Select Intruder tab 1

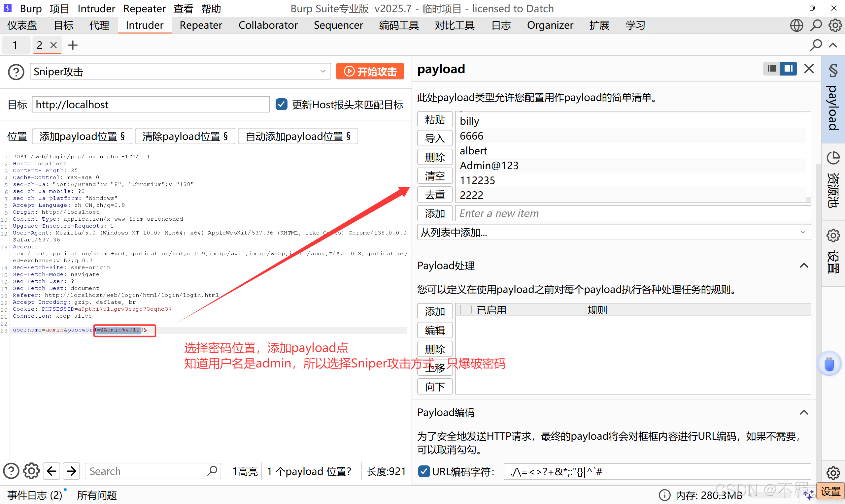point(15,45)
